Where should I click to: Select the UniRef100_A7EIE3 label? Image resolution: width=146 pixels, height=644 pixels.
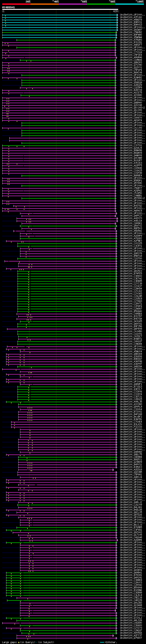131,163
